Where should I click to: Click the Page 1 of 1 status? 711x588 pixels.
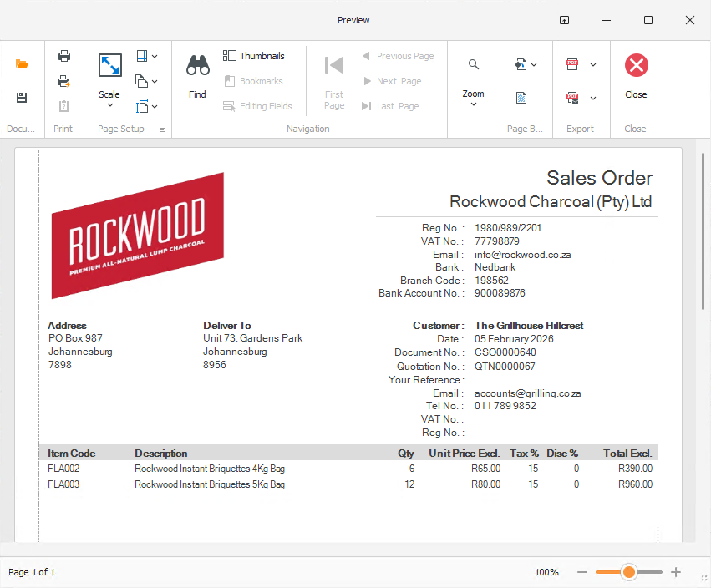[32, 572]
